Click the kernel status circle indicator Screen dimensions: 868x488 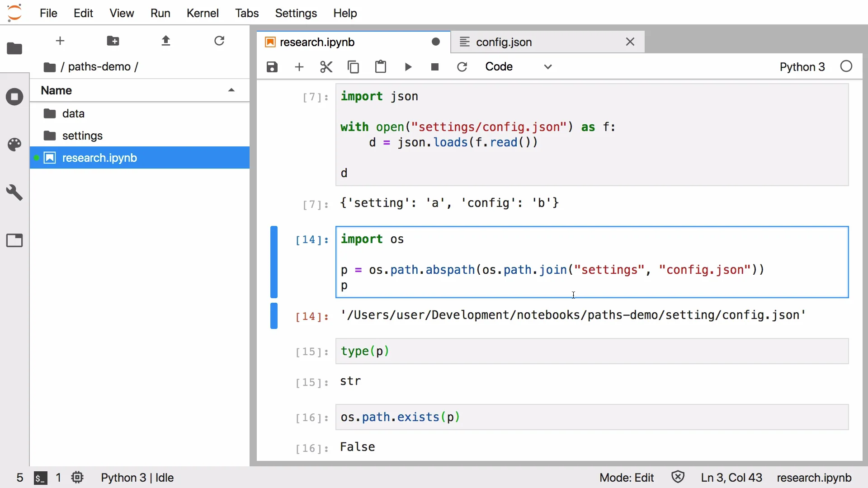pos(846,67)
